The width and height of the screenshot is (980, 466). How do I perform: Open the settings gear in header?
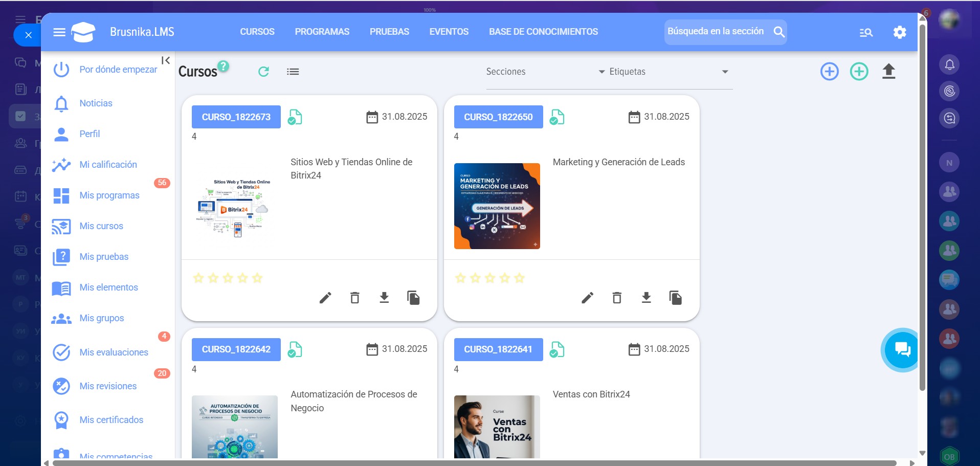(x=899, y=32)
